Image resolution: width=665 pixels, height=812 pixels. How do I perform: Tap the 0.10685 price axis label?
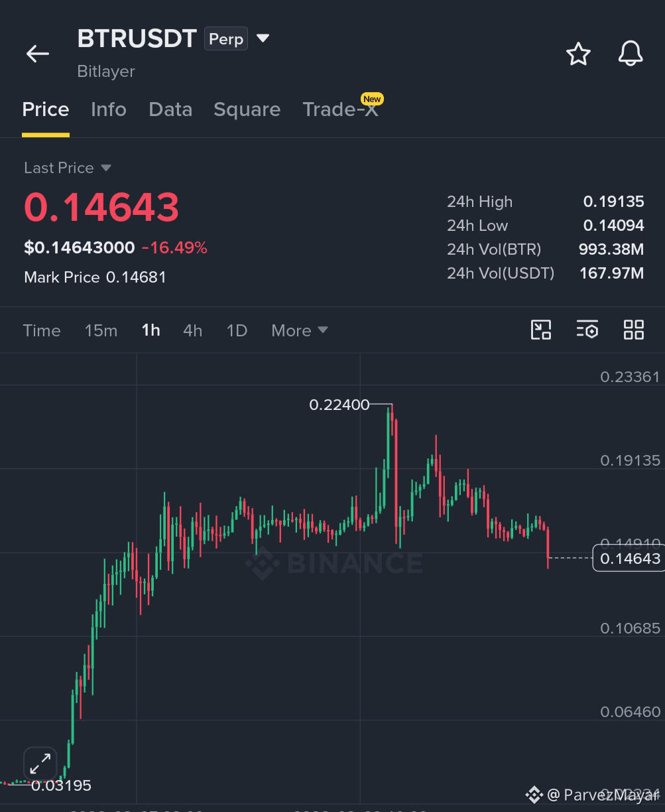(x=630, y=628)
